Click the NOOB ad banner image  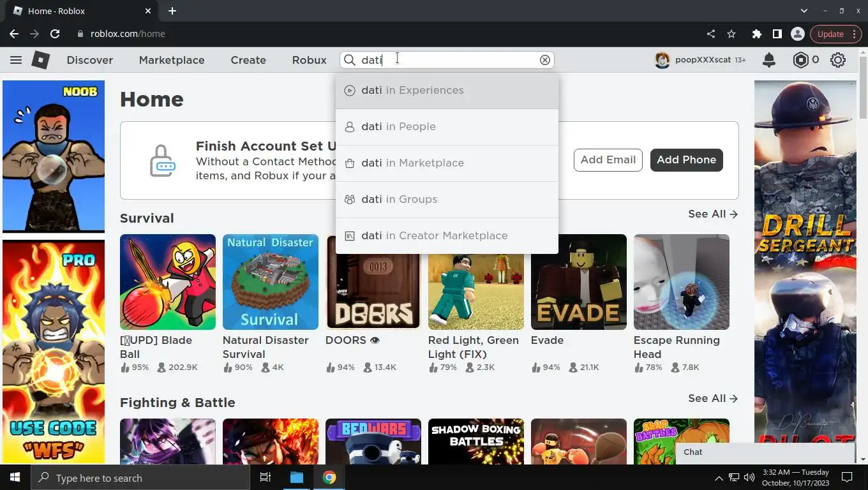[x=54, y=156]
